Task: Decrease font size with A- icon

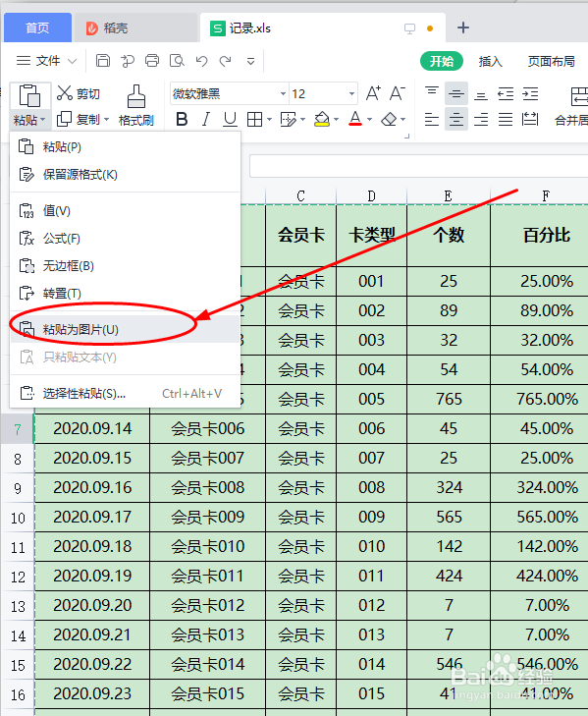Action: point(398,93)
